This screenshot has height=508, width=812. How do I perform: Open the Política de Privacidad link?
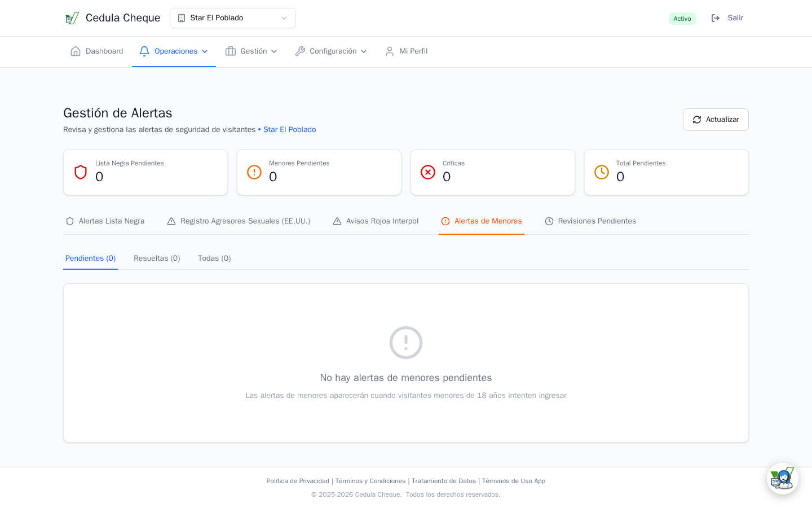(x=298, y=481)
